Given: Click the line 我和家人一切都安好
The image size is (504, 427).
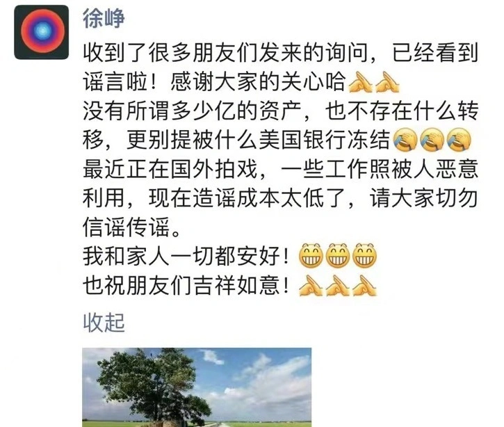Looking at the screenshot, I should coord(230,256).
